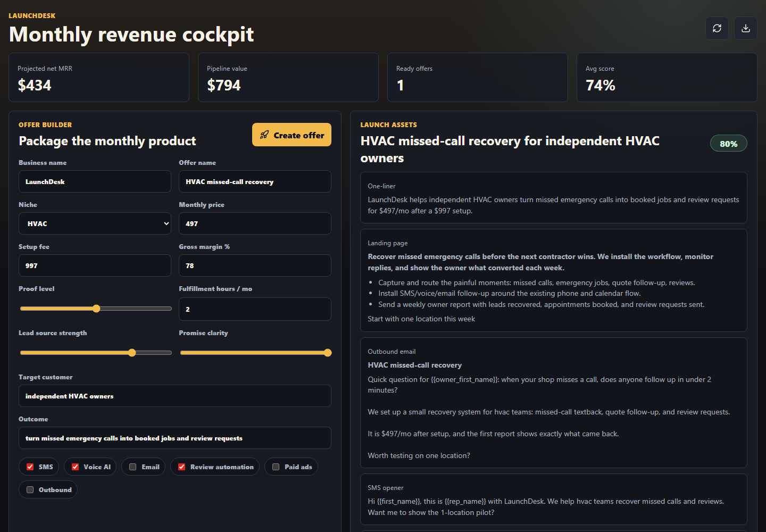The width and height of the screenshot is (766, 532).
Task: Adjust the Promise clarity slider
Action: 256,353
